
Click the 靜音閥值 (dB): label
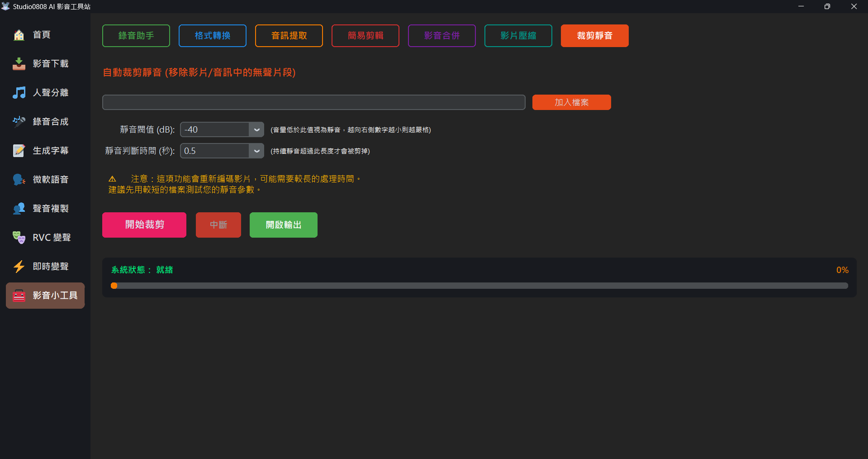(x=147, y=130)
